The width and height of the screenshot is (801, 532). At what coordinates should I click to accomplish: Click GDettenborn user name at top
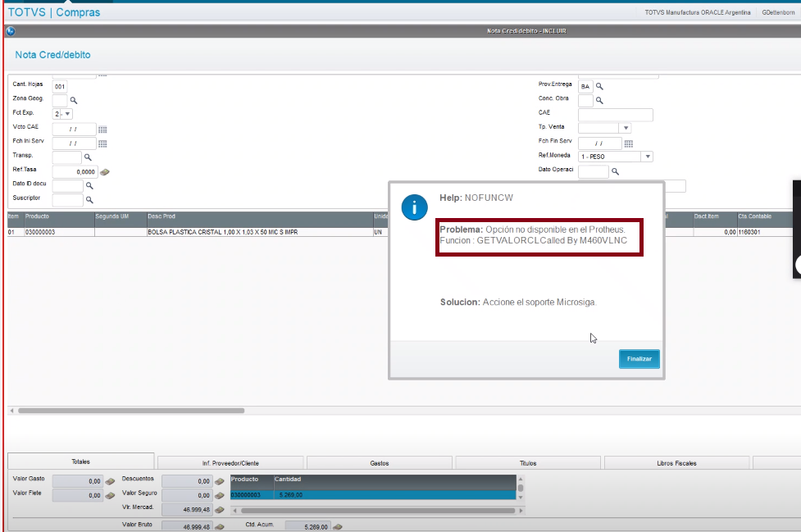click(778, 12)
